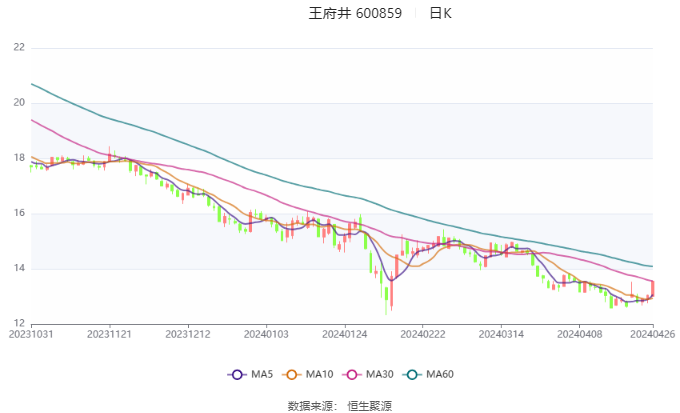The height and width of the screenshot is (413, 680).
Task: Click the x-axis date 20240222
Action: tap(422, 334)
